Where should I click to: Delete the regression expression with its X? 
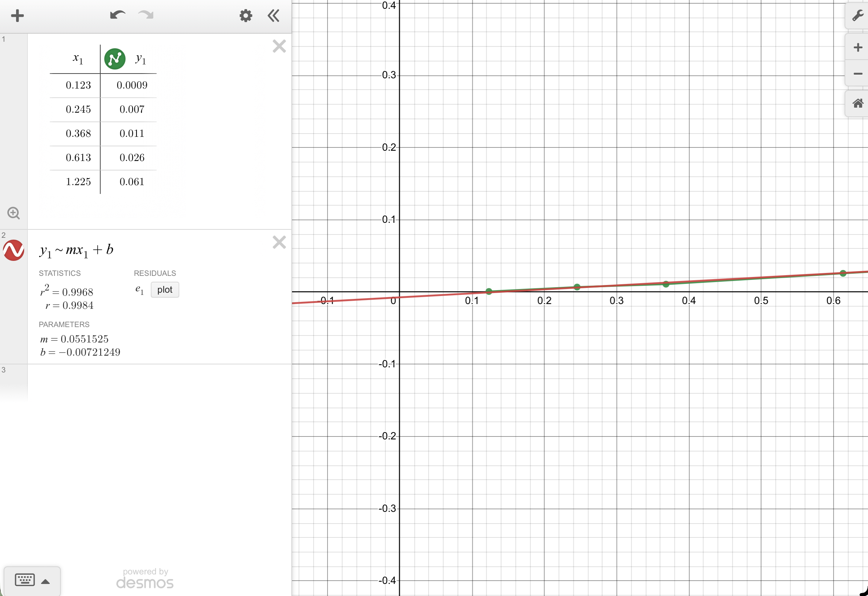[x=279, y=242]
